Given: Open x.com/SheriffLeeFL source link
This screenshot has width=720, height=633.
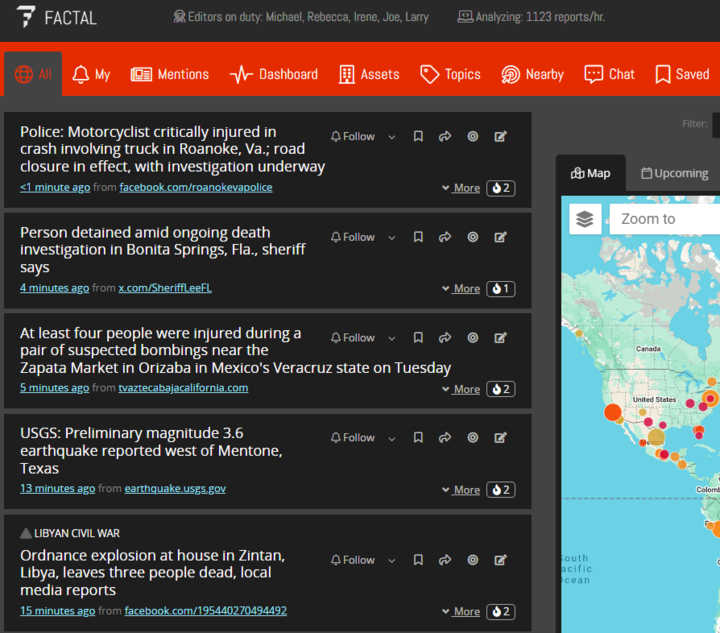Looking at the screenshot, I should pos(165,288).
